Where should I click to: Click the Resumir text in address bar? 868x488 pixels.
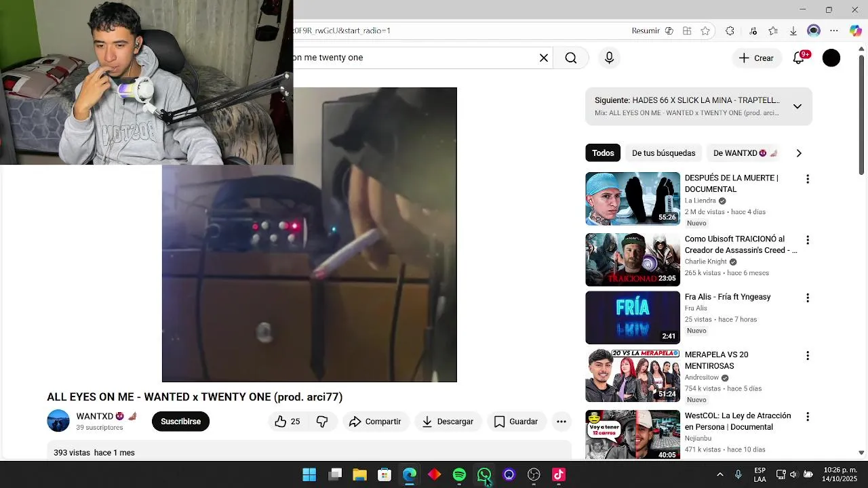tap(646, 30)
